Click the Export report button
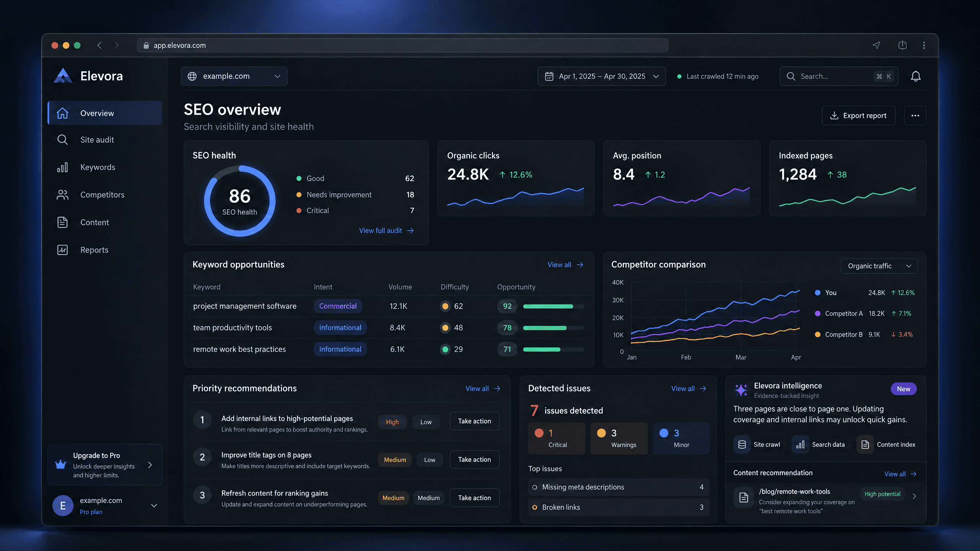Screen dimensions: 980x551 tap(858, 116)
